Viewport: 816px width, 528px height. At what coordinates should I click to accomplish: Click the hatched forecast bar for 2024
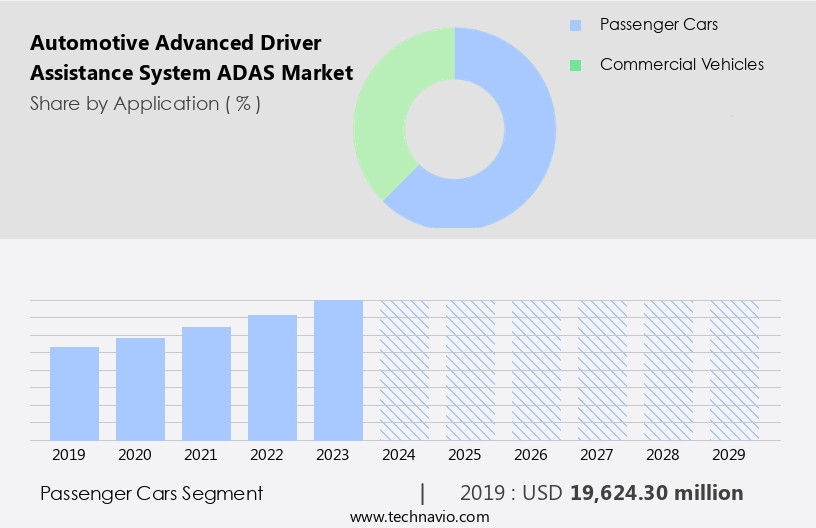[x=404, y=370]
